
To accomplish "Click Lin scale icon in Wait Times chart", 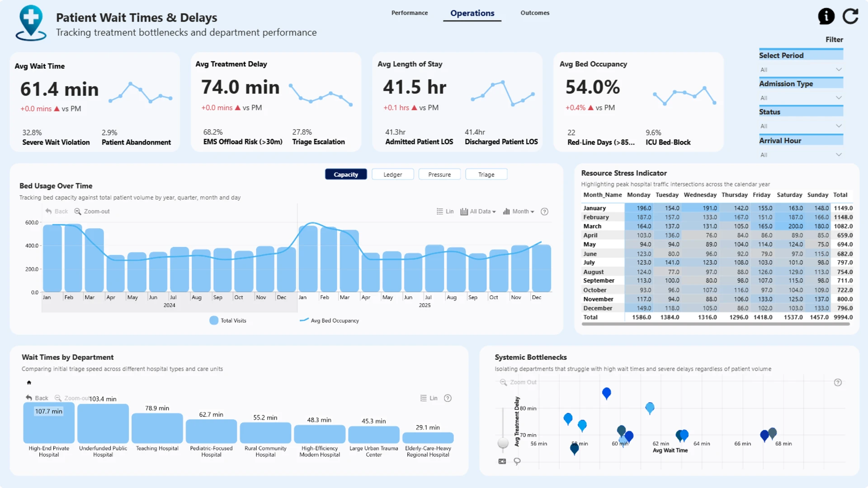I will tap(424, 398).
